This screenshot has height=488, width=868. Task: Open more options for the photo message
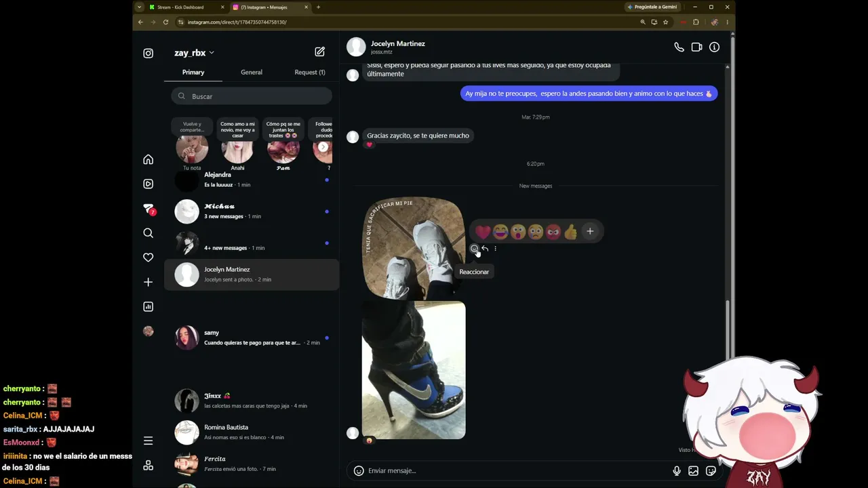point(495,249)
